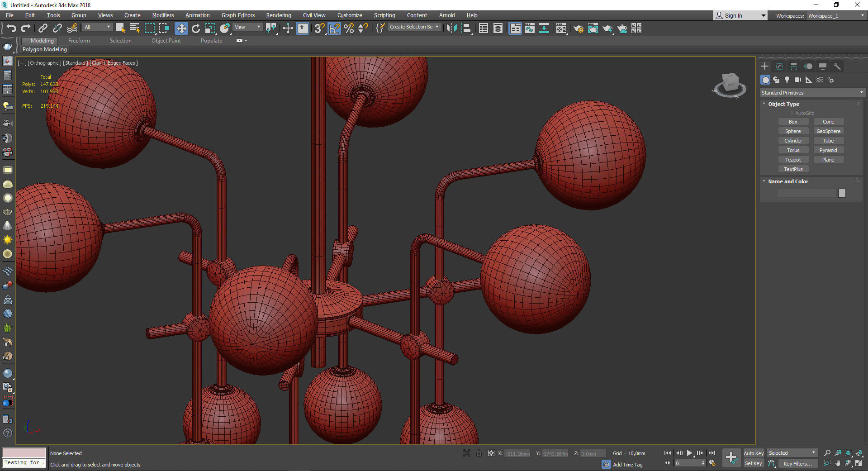
Task: Open the Curve Editor
Action: (x=530, y=29)
